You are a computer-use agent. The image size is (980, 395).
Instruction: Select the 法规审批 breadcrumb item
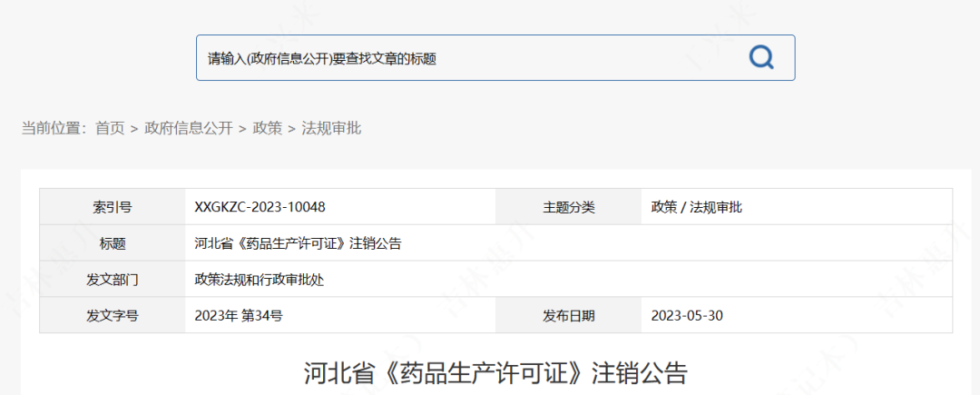click(331, 128)
